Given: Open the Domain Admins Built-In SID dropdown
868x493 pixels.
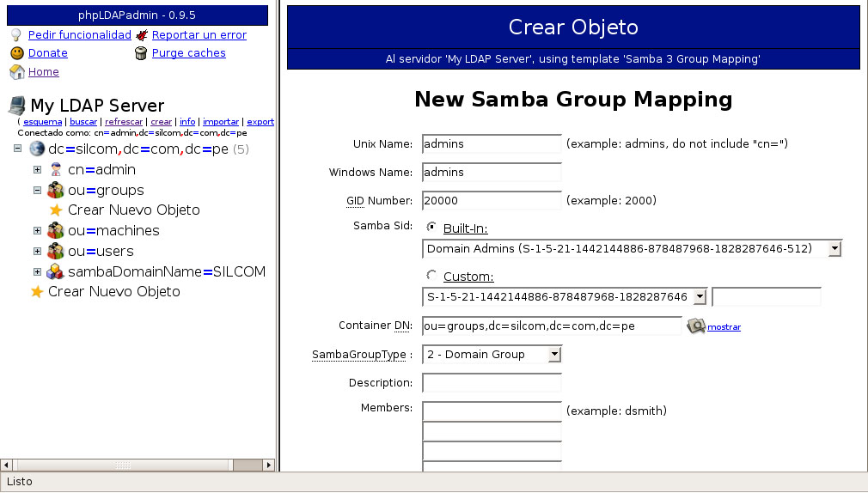Looking at the screenshot, I should 834,249.
